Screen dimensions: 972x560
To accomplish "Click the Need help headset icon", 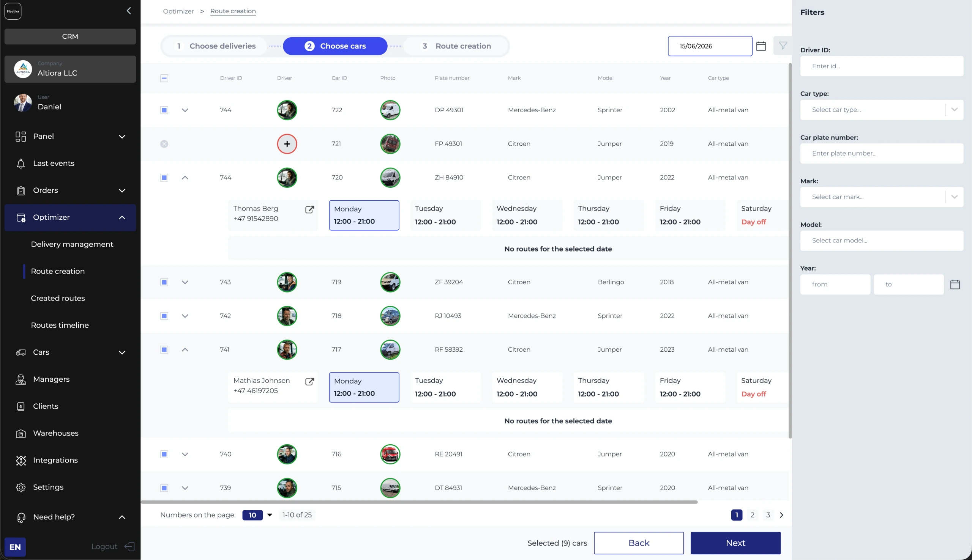I will point(21,517).
